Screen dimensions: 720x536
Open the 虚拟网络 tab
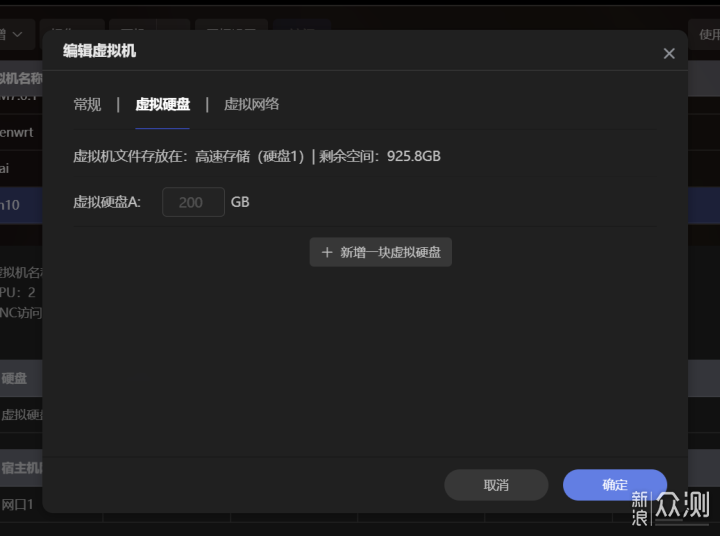click(251, 104)
